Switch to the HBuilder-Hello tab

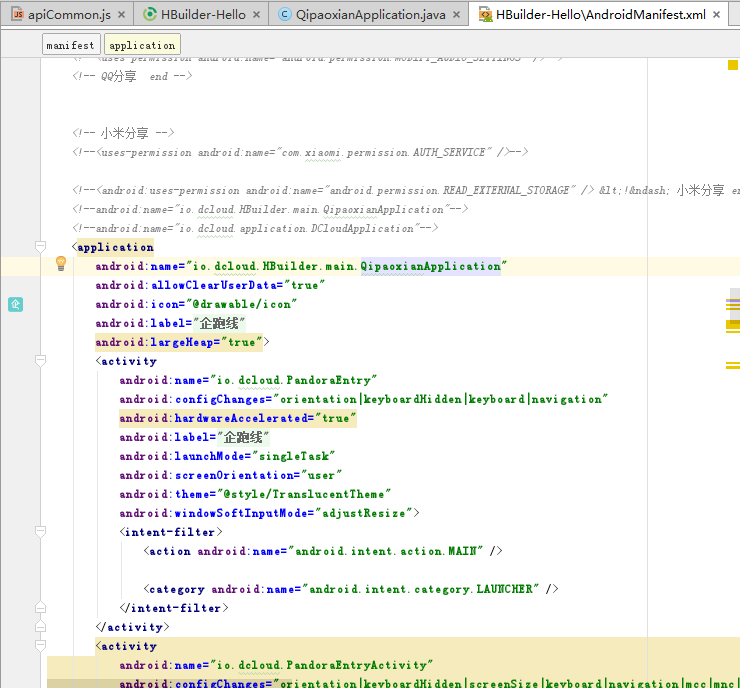click(x=202, y=15)
